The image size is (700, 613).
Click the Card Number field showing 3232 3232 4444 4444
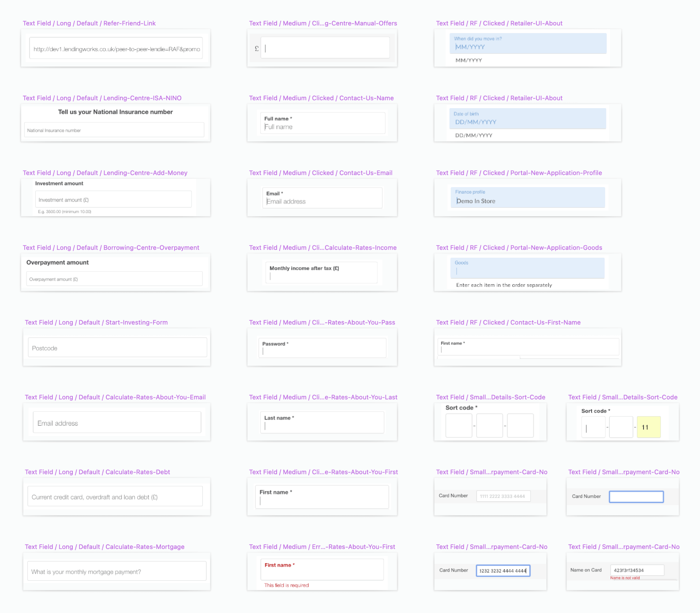point(503,571)
